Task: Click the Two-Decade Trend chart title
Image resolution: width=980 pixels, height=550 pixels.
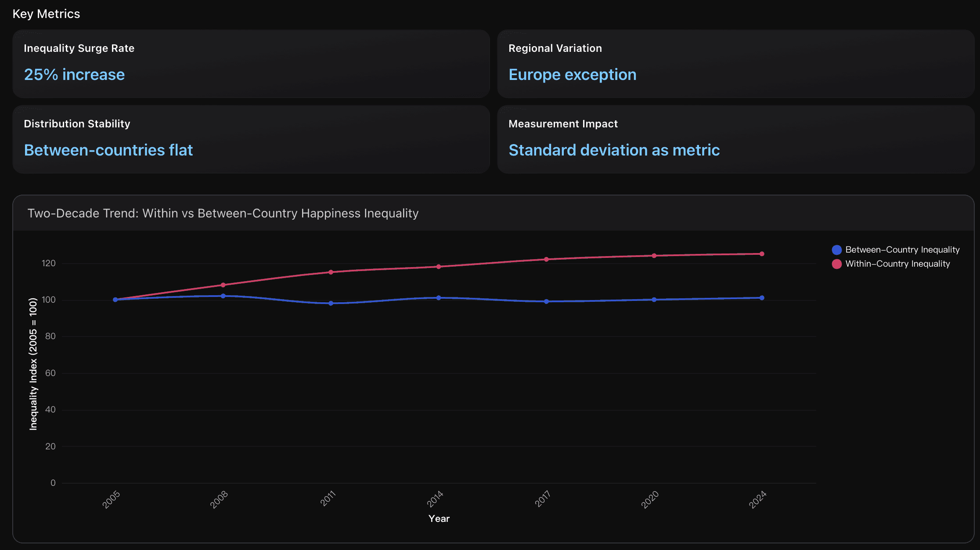Action: 223,213
